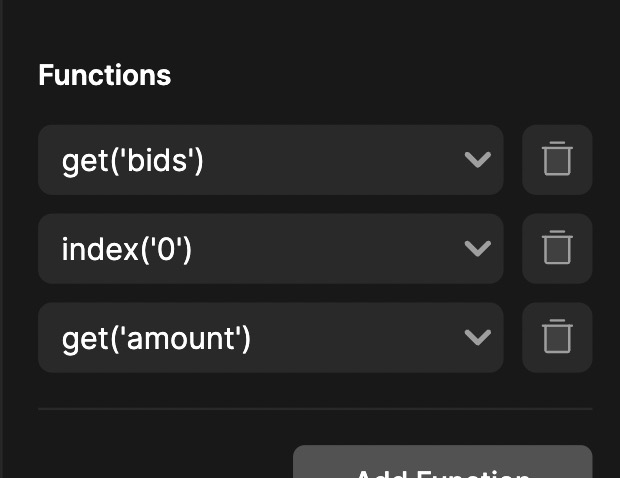Select the get('amount') text label
This screenshot has width=620, height=478.
(156, 339)
